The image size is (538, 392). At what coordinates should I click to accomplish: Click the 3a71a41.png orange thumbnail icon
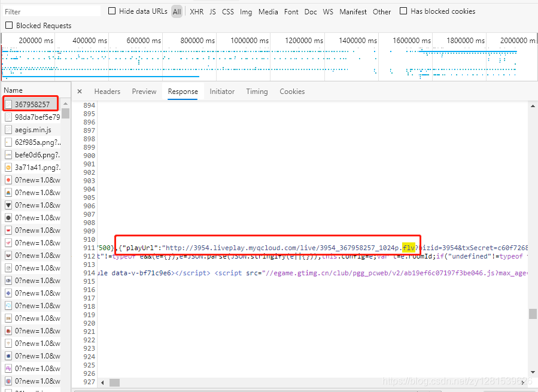pyautogui.click(x=8, y=168)
